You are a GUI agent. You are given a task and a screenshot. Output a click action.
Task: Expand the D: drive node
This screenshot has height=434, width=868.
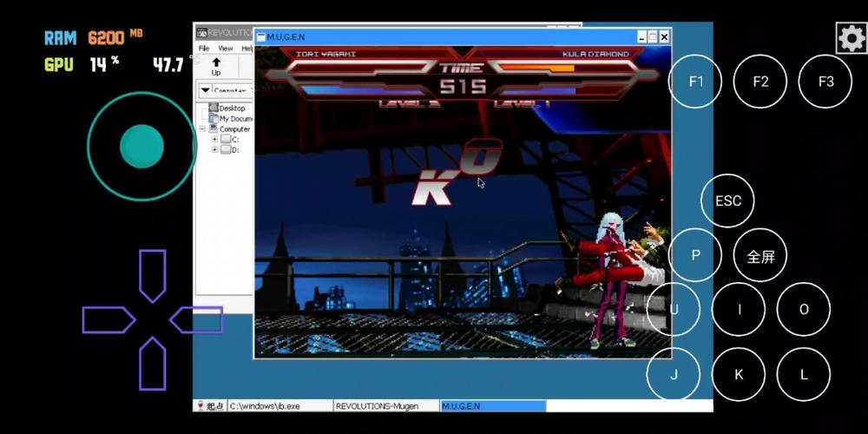click(214, 150)
